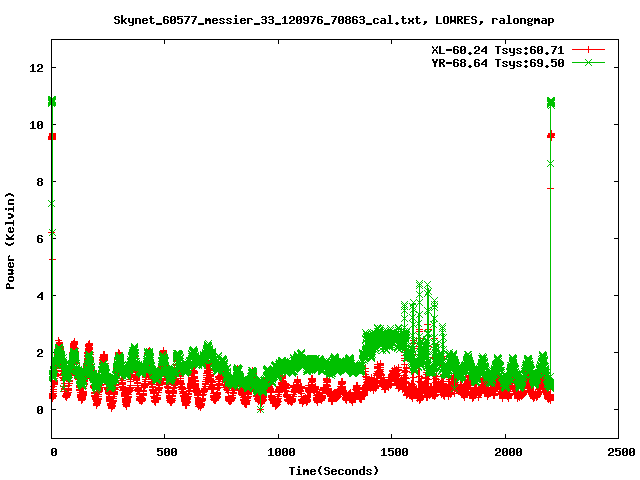Viewport: 640px width, 480px height.
Task: Click the green data point at zero power
Action: [x=260, y=409]
